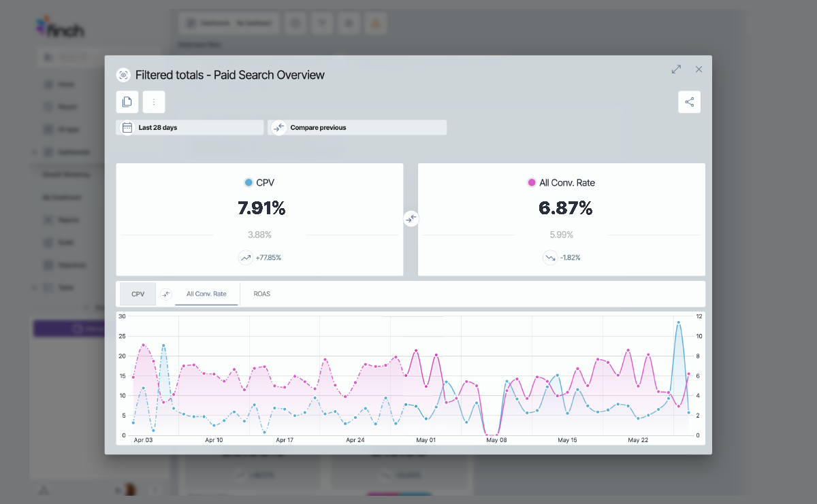The width and height of the screenshot is (817, 504).
Task: Click the share icon button
Action: pyautogui.click(x=689, y=102)
